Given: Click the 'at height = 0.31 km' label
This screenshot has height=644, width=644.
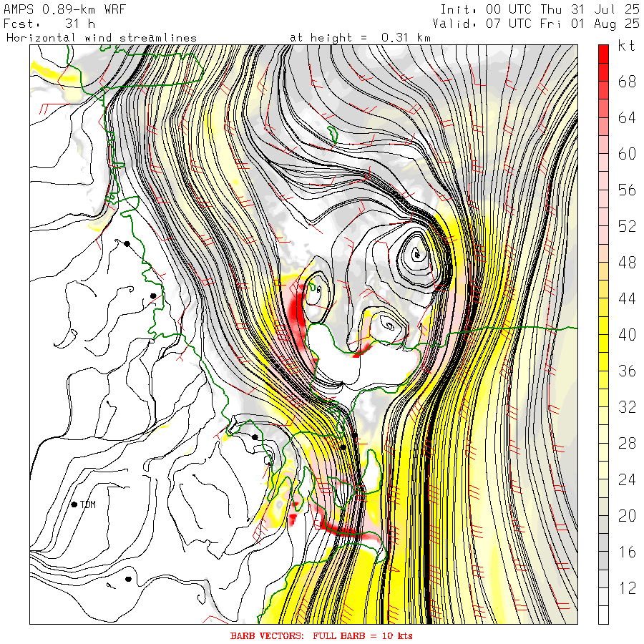Looking at the screenshot, I should pyautogui.click(x=360, y=38).
